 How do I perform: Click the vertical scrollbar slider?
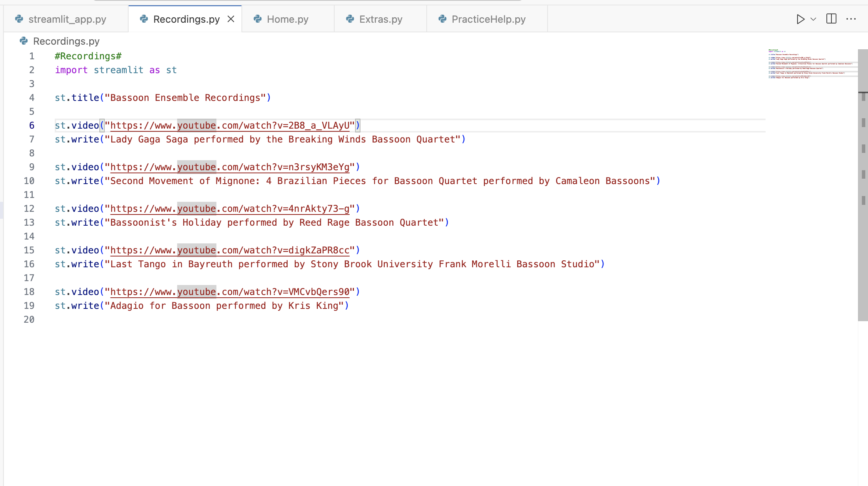point(863,185)
